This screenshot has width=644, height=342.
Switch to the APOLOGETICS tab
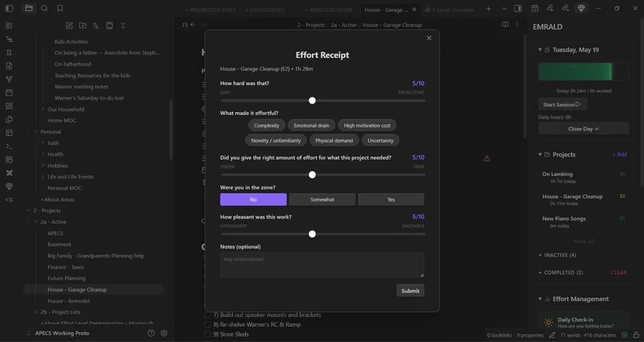[264, 10]
